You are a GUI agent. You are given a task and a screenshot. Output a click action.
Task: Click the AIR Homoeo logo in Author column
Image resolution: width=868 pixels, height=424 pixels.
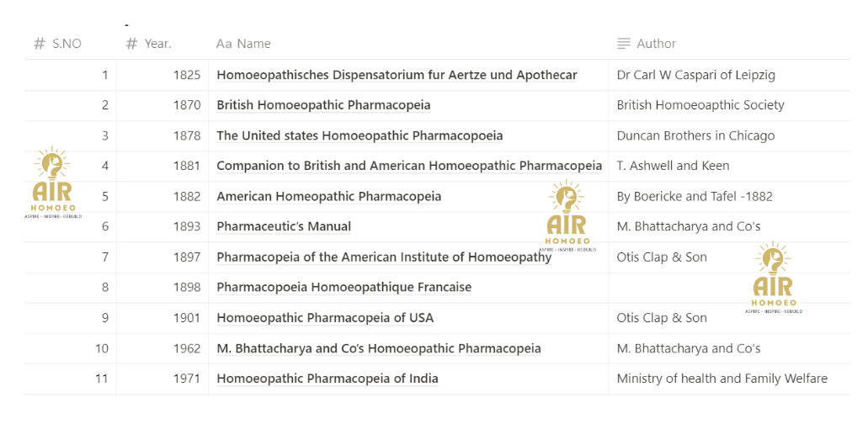tap(774, 278)
